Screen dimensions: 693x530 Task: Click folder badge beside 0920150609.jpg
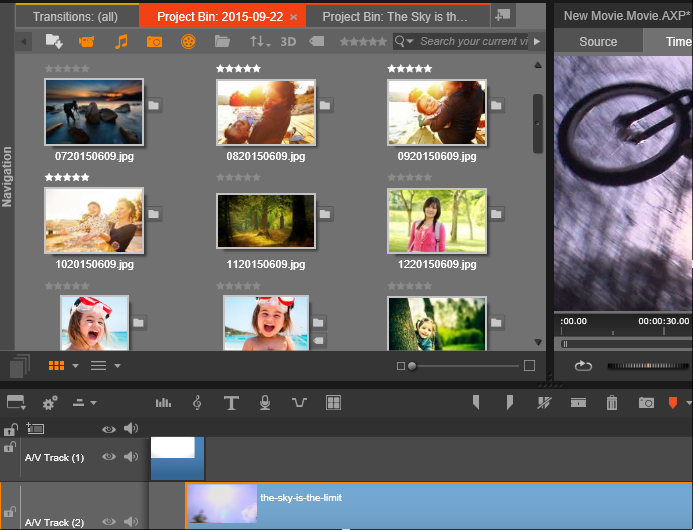point(496,105)
